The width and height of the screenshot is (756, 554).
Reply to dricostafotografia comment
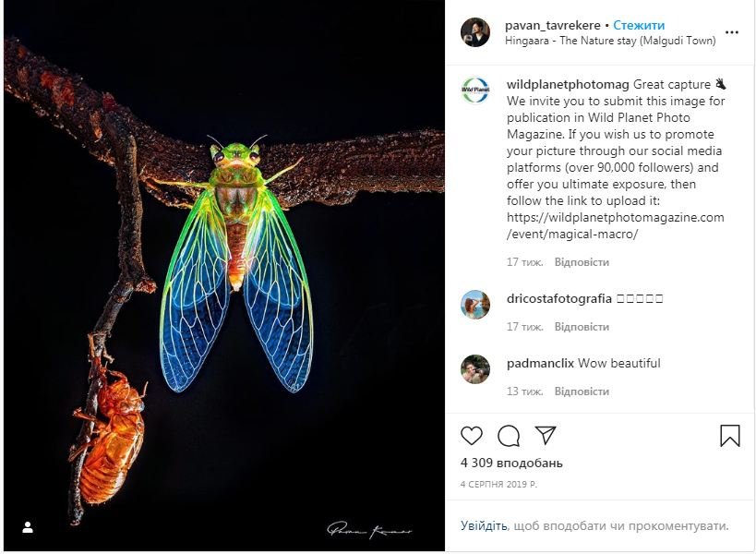[582, 327]
